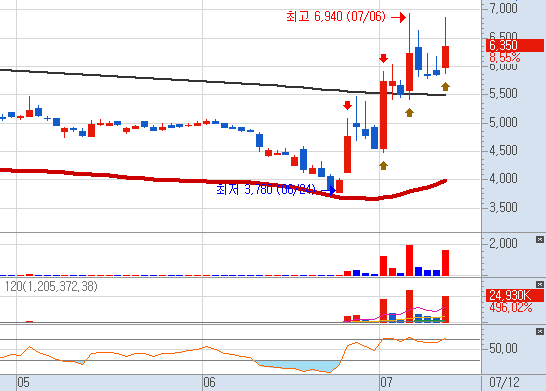Click the 최고 6,940 (07/06) high label
546x391 pixels.
[336, 17]
